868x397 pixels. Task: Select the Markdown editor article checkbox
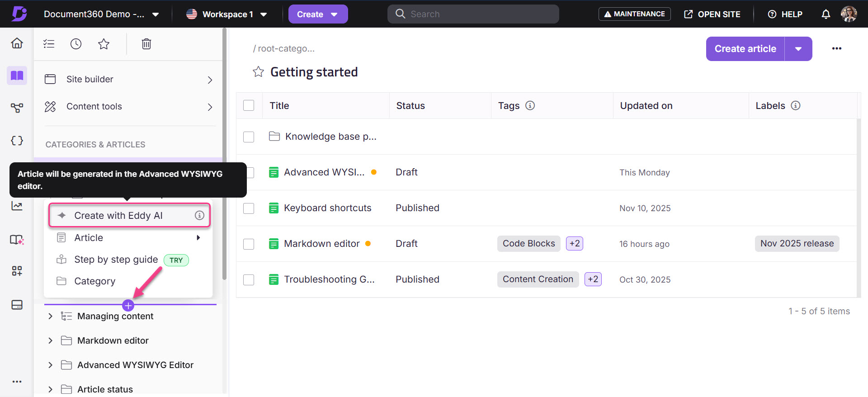[x=249, y=244]
